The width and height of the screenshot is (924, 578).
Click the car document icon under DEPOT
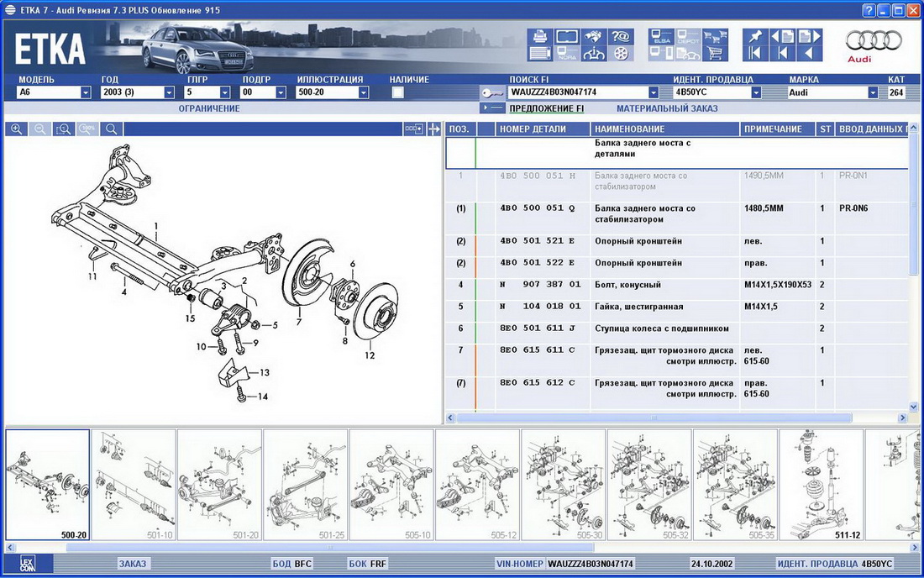tap(688, 54)
